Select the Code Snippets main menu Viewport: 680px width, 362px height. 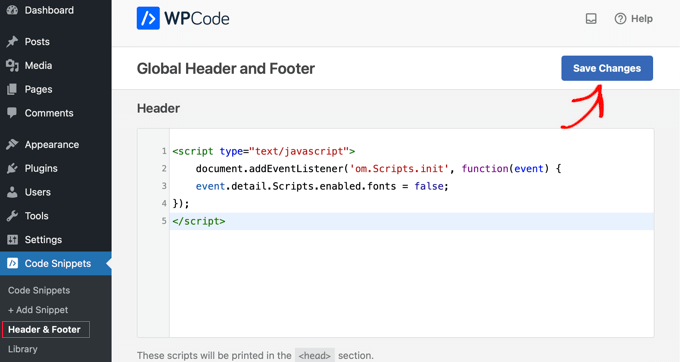(56, 263)
